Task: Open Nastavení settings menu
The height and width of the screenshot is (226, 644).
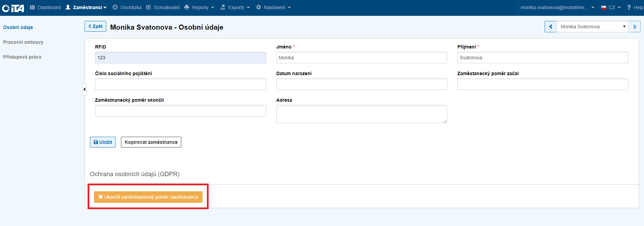Action: click(274, 7)
